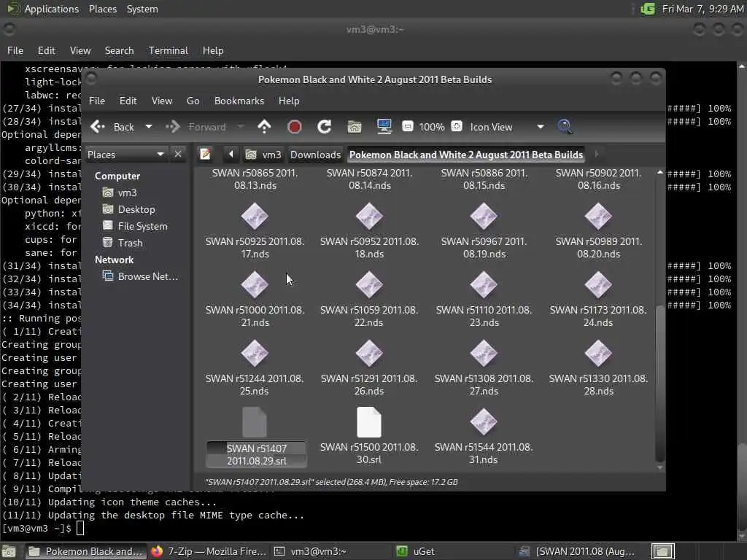Reload the current folder view
This screenshot has width=747, height=560.
pos(325,127)
